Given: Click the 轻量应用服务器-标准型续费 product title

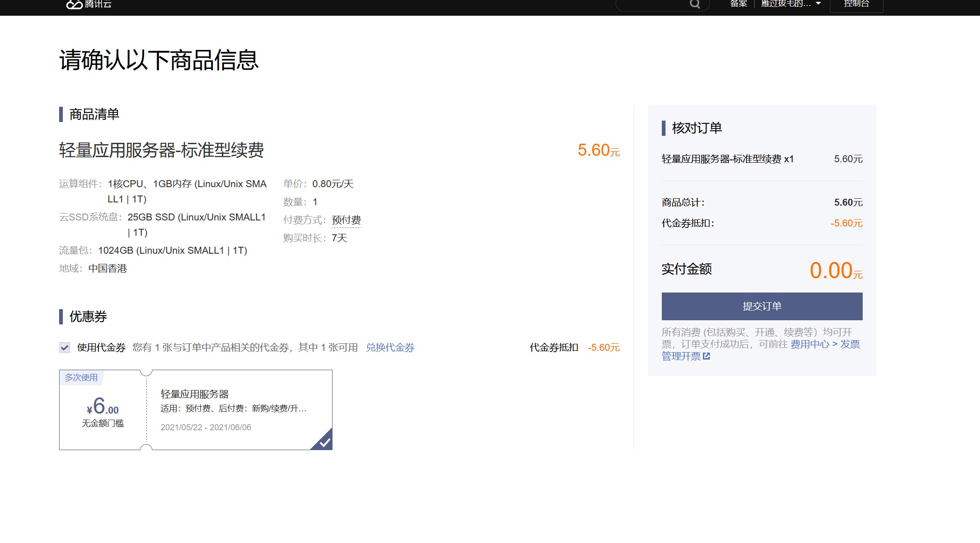Looking at the screenshot, I should pos(162,151).
